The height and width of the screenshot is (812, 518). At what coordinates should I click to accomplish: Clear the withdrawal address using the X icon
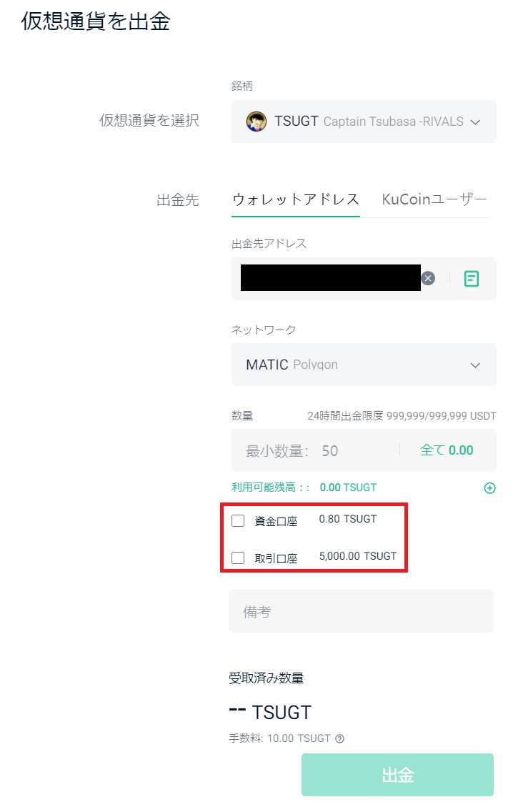pyautogui.click(x=428, y=278)
